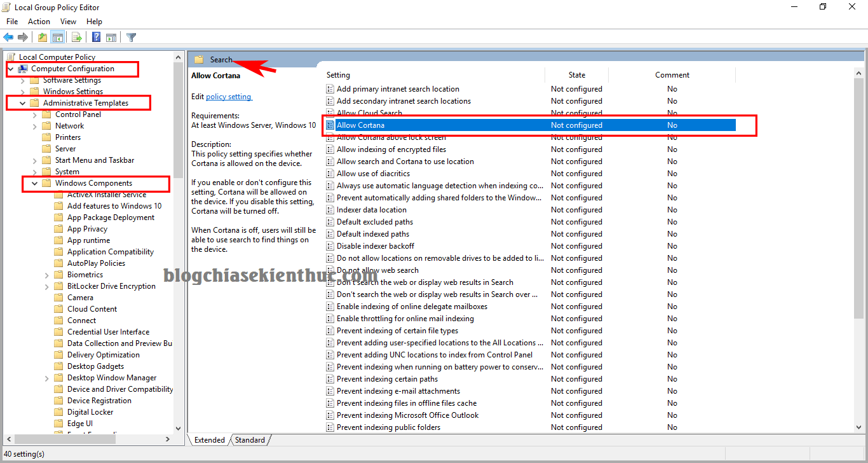Sort by the Comment column header
Viewport: 868px width, 463px height.
(672, 75)
